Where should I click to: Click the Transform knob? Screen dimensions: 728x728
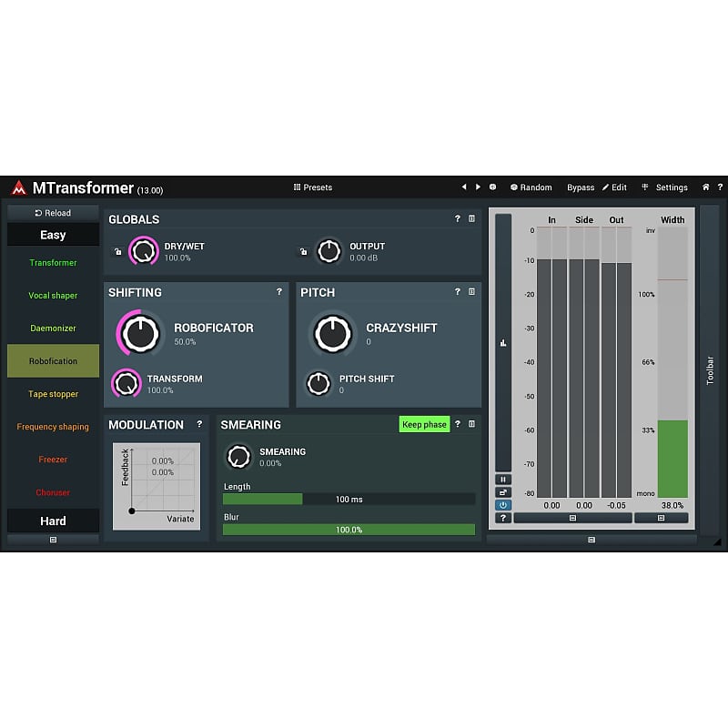click(127, 383)
